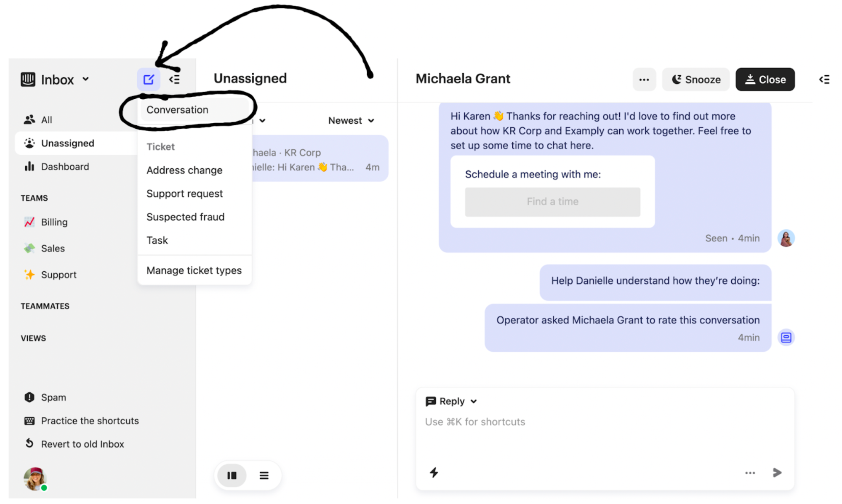The height and width of the screenshot is (504, 842).
Task: Open macros with lightning bolt icon
Action: pyautogui.click(x=434, y=472)
